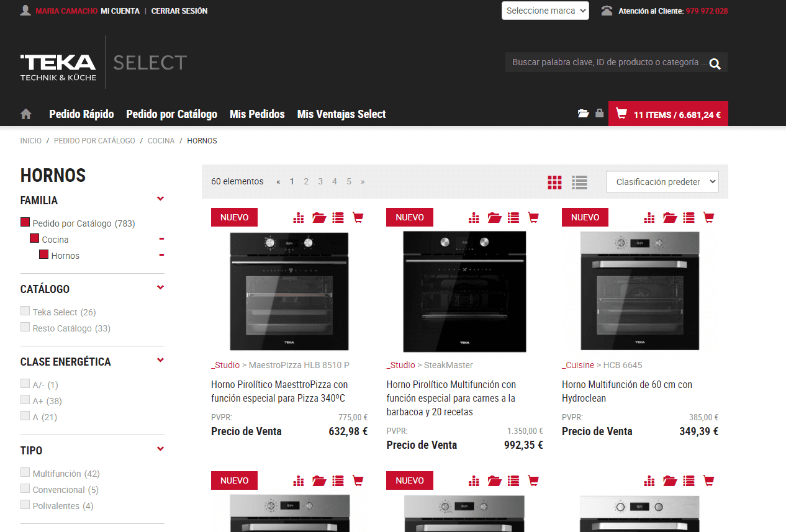
Task: Click the TEKA Select logo
Action: pos(103,63)
